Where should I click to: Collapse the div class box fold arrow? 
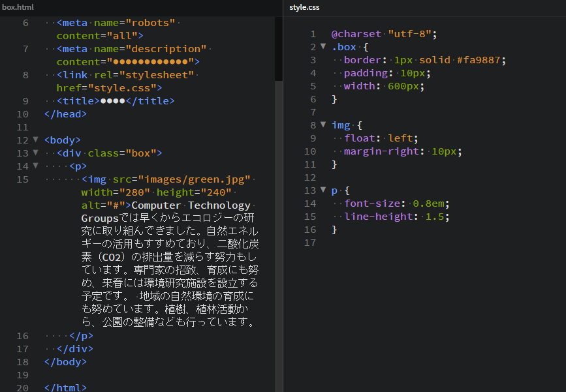(x=35, y=153)
